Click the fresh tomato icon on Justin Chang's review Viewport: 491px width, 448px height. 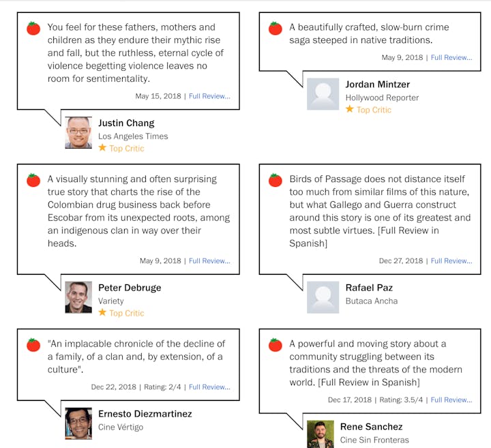33,28
